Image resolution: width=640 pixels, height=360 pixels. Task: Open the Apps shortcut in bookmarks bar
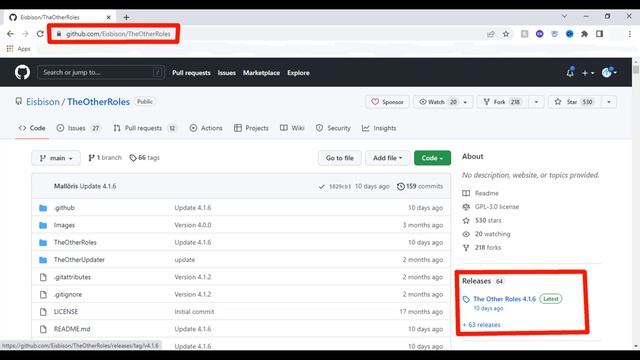(x=18, y=49)
